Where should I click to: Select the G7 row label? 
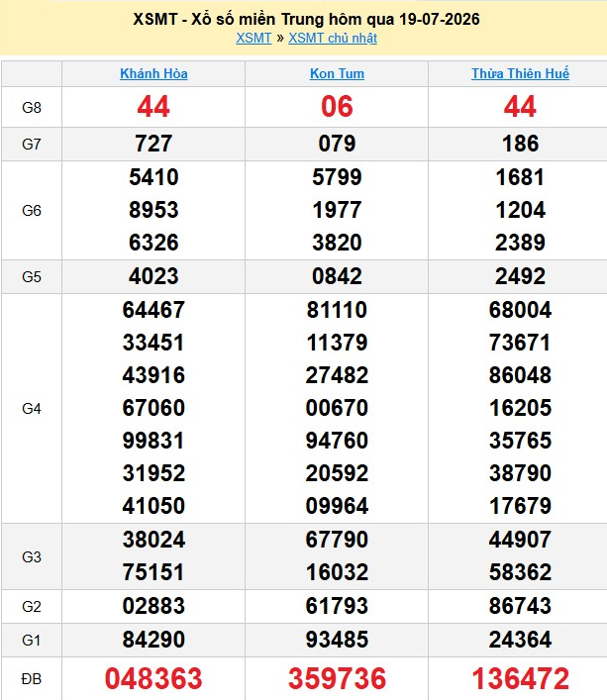[32, 145]
